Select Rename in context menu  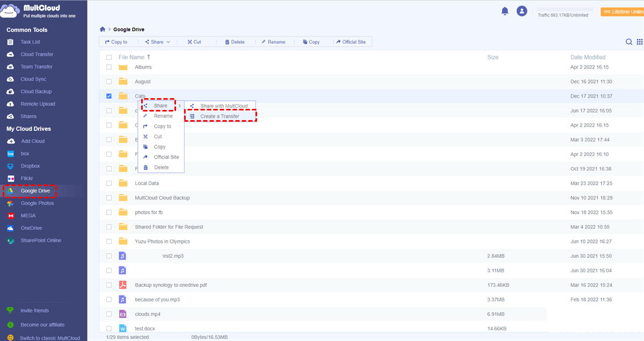[161, 116]
